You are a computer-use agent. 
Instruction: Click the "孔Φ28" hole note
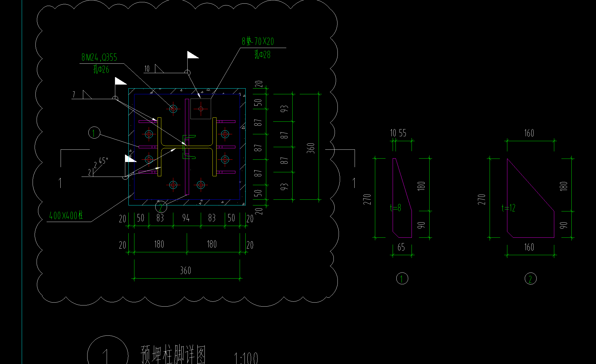[262, 54]
